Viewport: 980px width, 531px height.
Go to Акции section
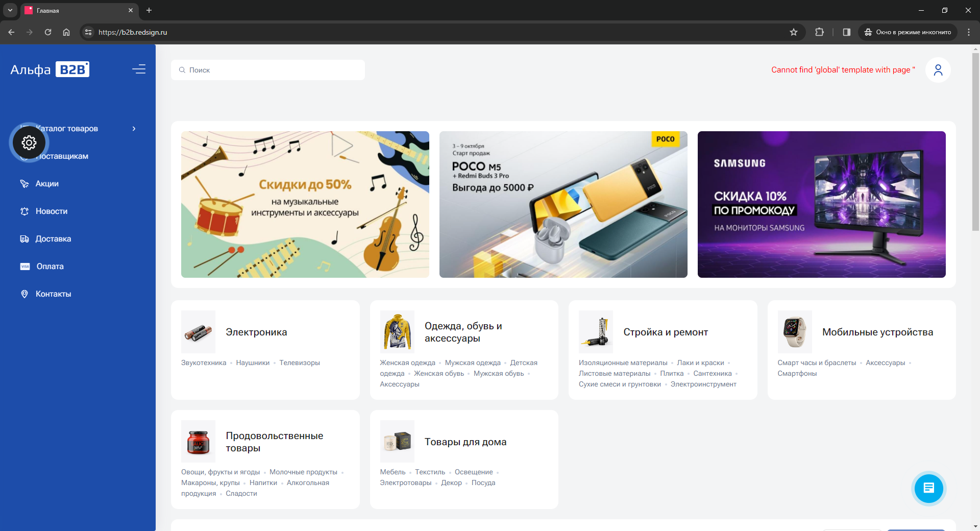pos(47,184)
